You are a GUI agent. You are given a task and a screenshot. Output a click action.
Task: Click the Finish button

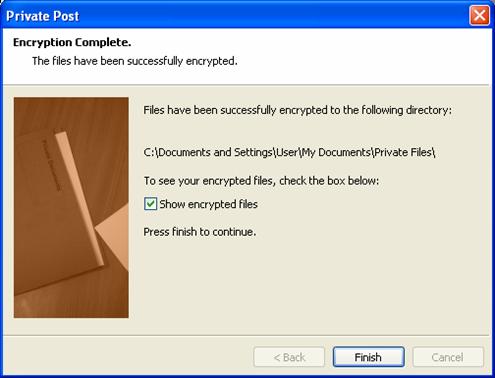click(x=369, y=357)
